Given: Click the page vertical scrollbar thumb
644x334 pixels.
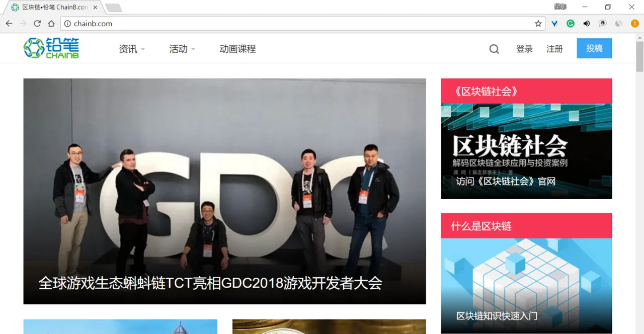Looking at the screenshot, I should pos(639,56).
